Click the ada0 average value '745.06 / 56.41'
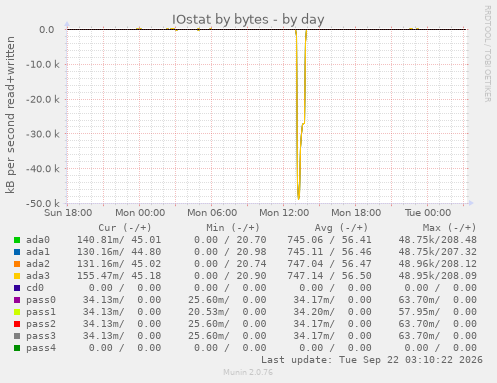Image resolution: width=497 pixels, height=383 pixels. [329, 240]
